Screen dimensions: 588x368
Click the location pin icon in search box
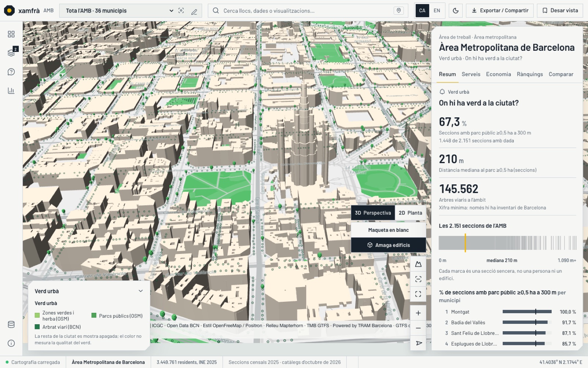pyautogui.click(x=399, y=11)
